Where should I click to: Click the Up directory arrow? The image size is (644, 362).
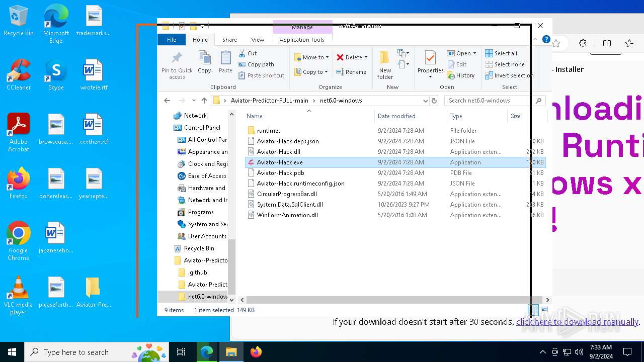pyautogui.click(x=204, y=101)
